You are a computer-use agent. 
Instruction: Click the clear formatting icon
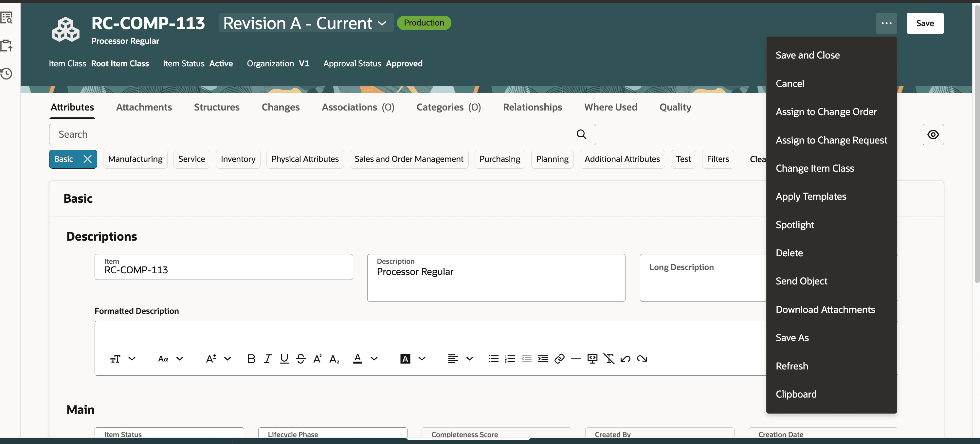click(x=609, y=358)
